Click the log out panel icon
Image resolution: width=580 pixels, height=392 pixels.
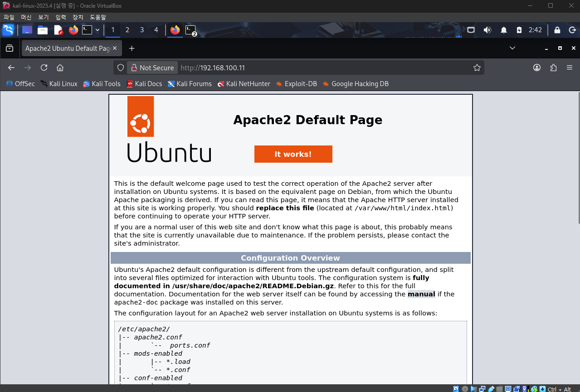click(x=572, y=30)
